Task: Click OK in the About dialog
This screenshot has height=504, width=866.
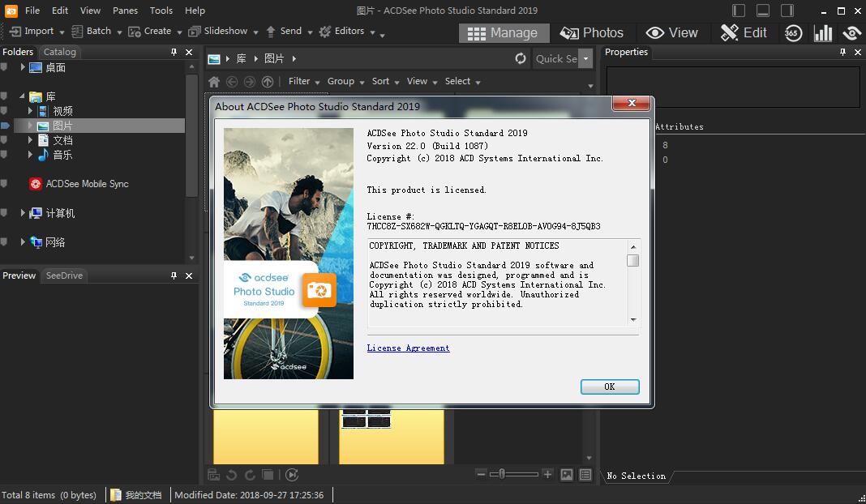Action: [609, 387]
